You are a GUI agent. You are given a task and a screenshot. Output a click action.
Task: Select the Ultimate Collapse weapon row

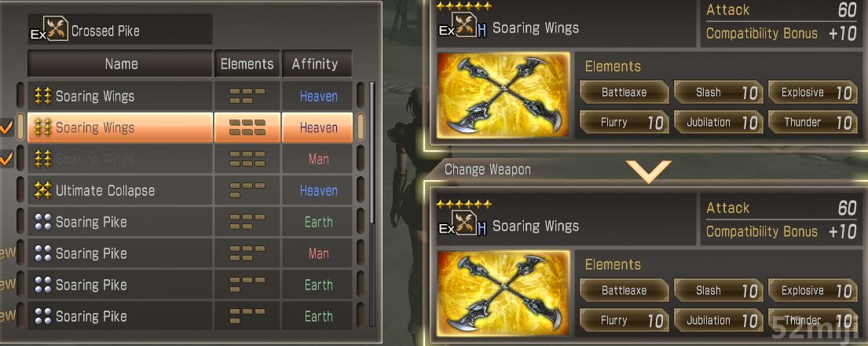point(190,190)
